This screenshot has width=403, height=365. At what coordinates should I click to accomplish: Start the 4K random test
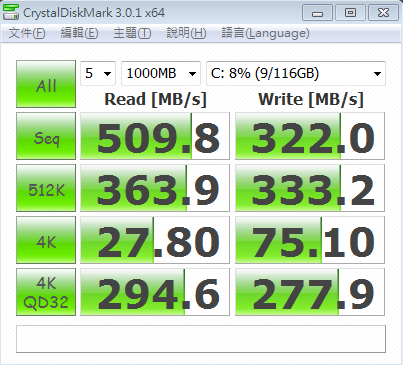pyautogui.click(x=46, y=240)
